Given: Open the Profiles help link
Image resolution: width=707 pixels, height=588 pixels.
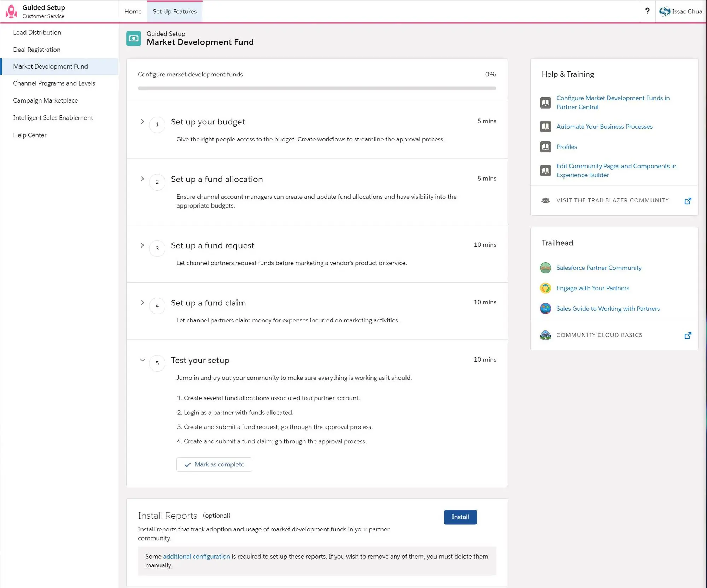Looking at the screenshot, I should pos(566,146).
